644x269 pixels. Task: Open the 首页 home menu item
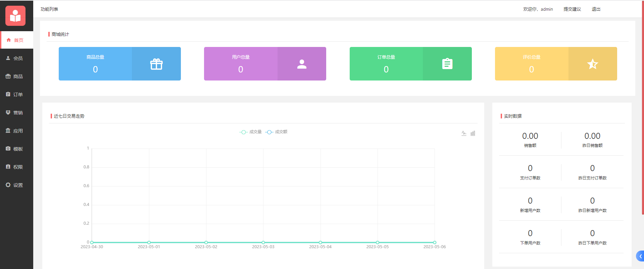17,40
